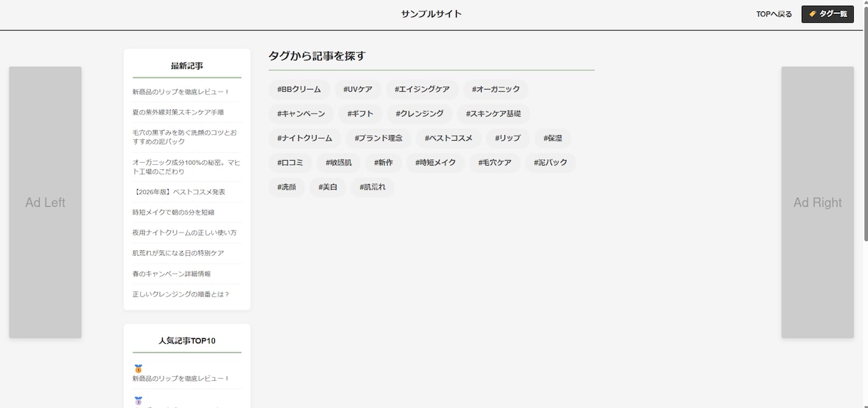Open article 毛穴の黒ずみを防ぐ洗顔のコツ
Image resolution: width=868 pixels, height=408 pixels.
pos(185,137)
